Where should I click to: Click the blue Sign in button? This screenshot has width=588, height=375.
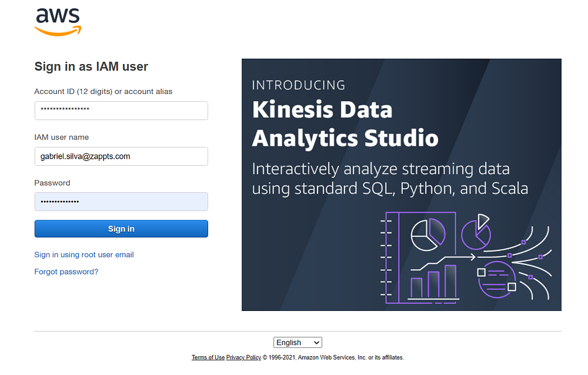[x=121, y=229]
